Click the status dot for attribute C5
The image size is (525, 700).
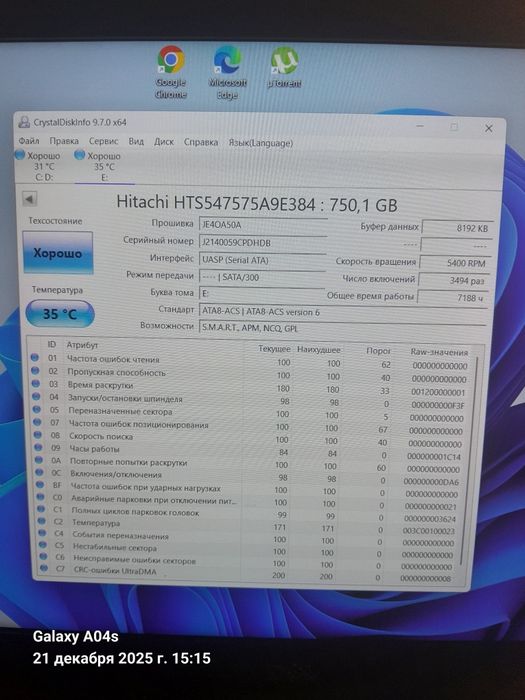43,545
